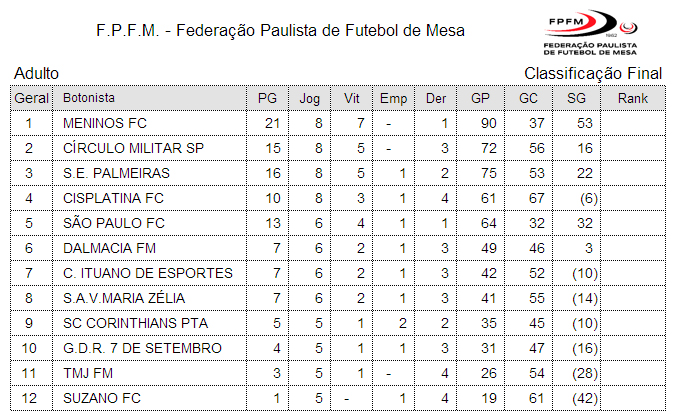Click the Geral column header
The image size is (687, 420).
point(30,99)
